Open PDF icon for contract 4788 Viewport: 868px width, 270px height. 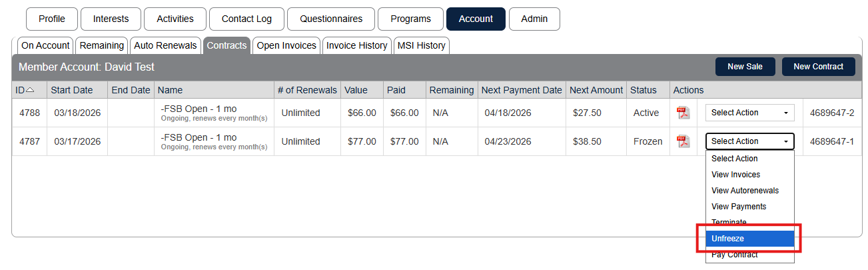tap(683, 113)
